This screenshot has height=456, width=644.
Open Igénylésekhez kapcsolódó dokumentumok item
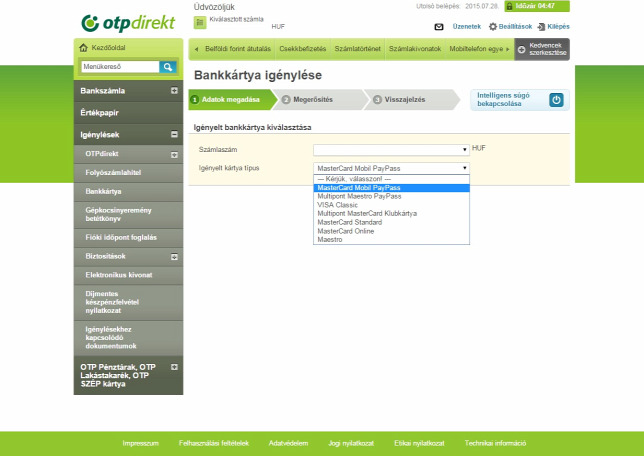tap(128, 338)
